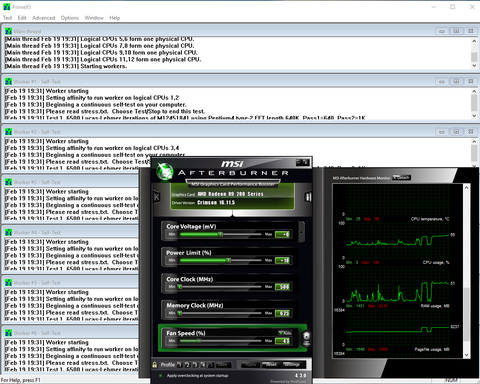Click the Core Voltage (mV) slider handle
Screen dimensions: 480x384
point(220,234)
